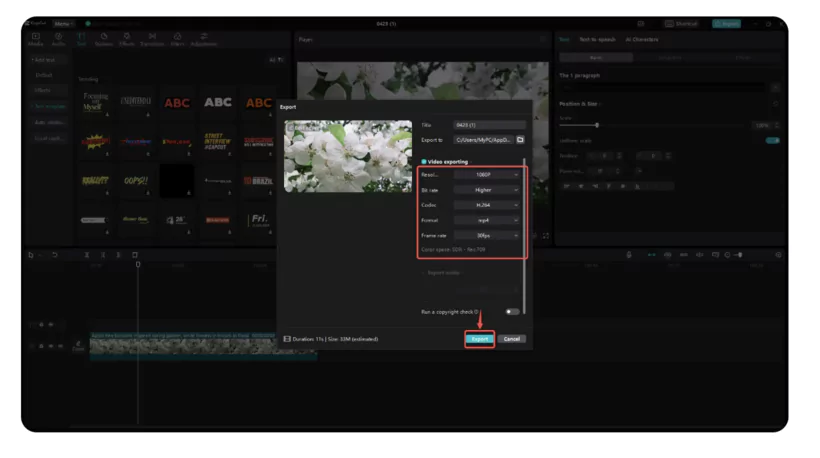820x458 pixels.
Task: Browse export folder with the folder icon
Action: 520,140
